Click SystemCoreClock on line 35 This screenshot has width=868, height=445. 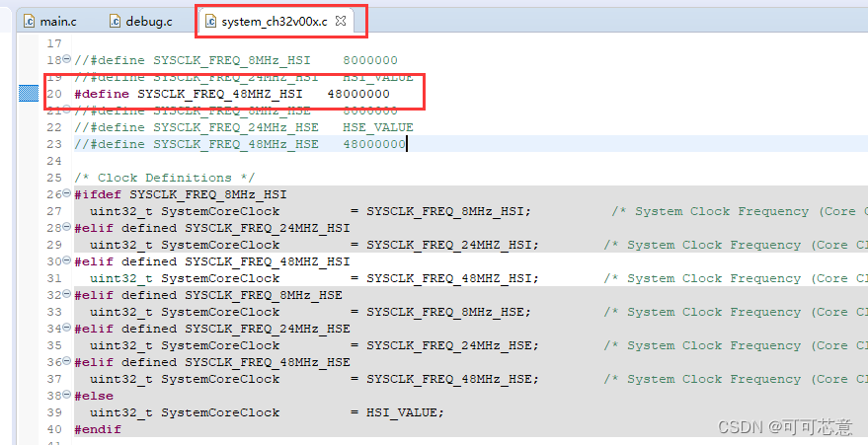(220, 345)
